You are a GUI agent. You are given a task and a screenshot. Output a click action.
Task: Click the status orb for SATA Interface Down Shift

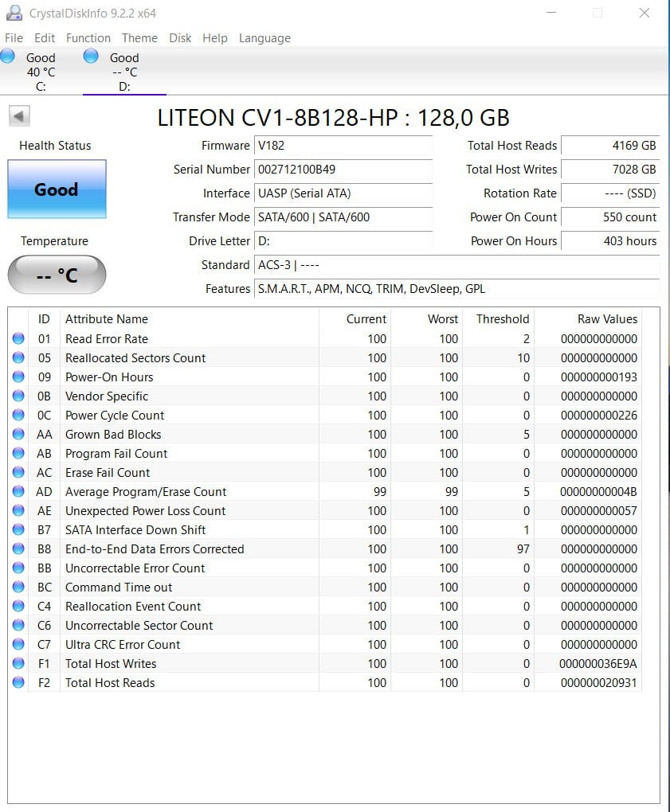18,529
